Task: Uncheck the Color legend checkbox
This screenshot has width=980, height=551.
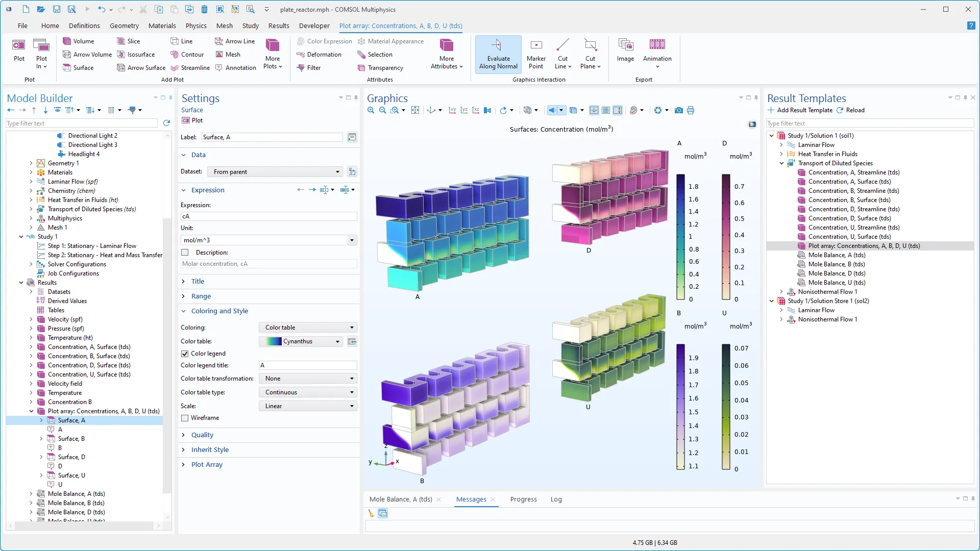Action: coord(185,354)
